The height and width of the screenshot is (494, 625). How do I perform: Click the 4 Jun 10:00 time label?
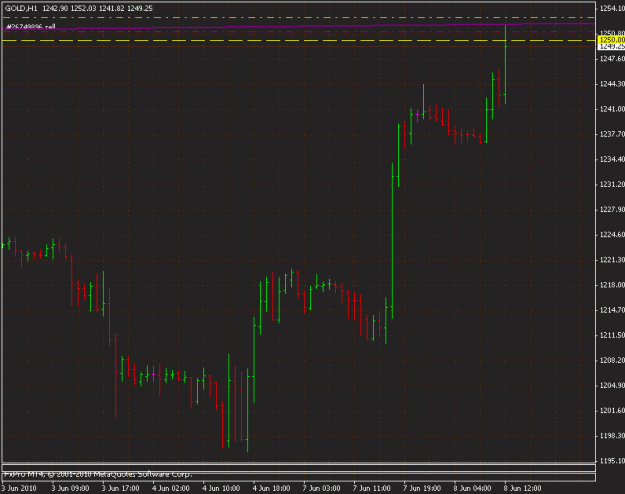point(221,488)
